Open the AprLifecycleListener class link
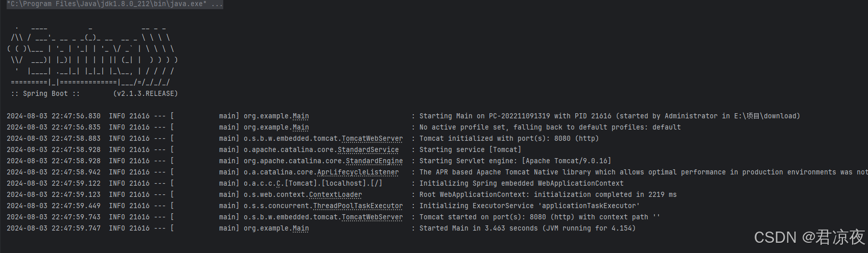The height and width of the screenshot is (253, 868). pyautogui.click(x=358, y=172)
